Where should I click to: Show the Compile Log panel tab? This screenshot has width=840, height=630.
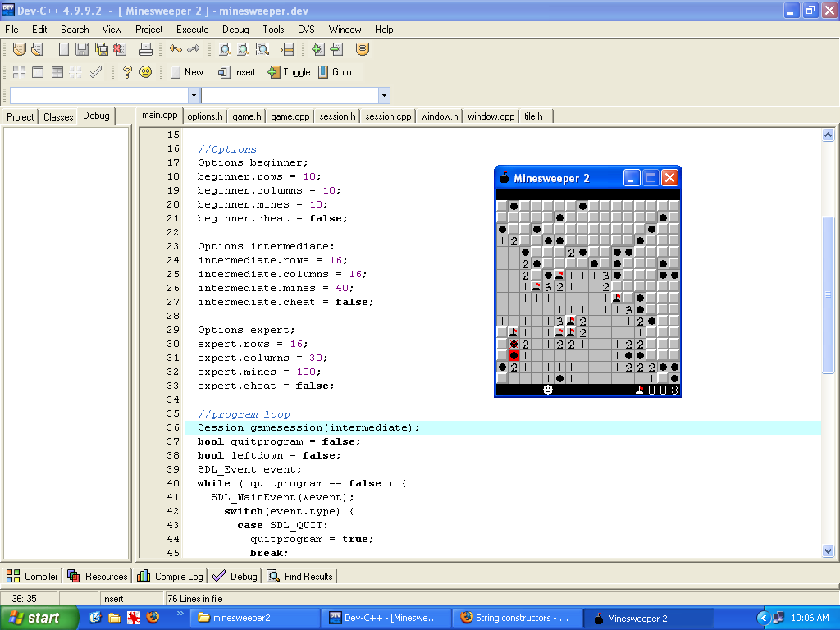171,577
